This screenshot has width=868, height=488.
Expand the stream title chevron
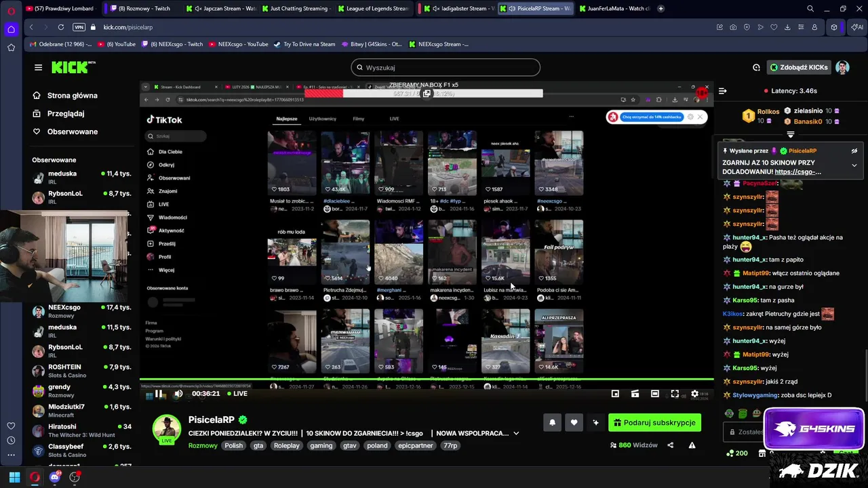[x=516, y=433]
